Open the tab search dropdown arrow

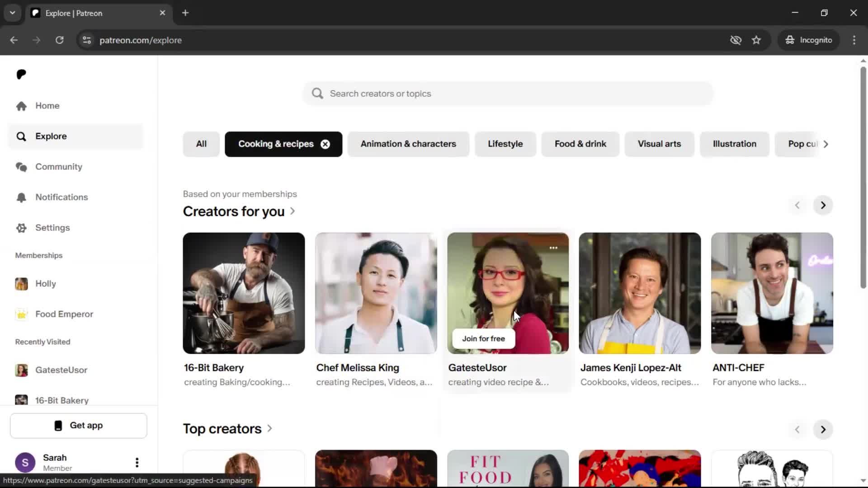(x=13, y=13)
